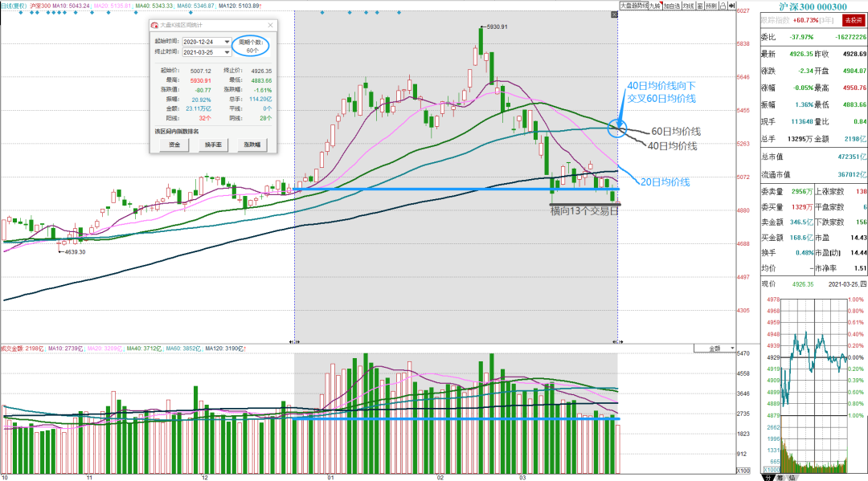
Task: Click the intraday price line chart
Action: tap(813, 357)
